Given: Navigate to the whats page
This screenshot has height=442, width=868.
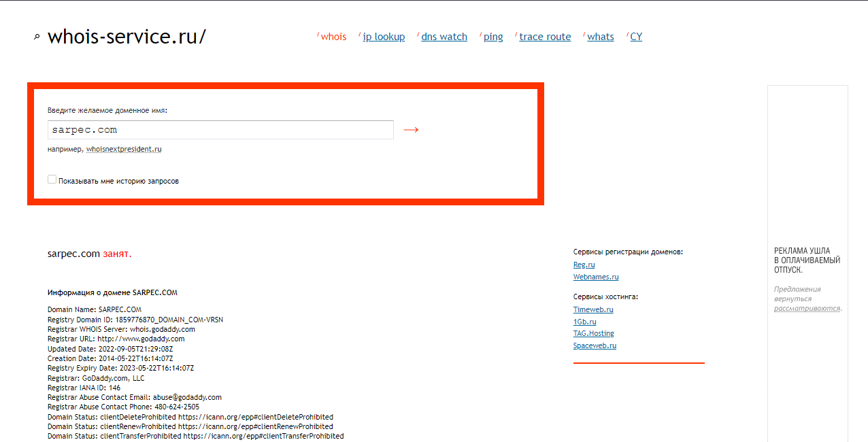Looking at the screenshot, I should pos(601,37).
